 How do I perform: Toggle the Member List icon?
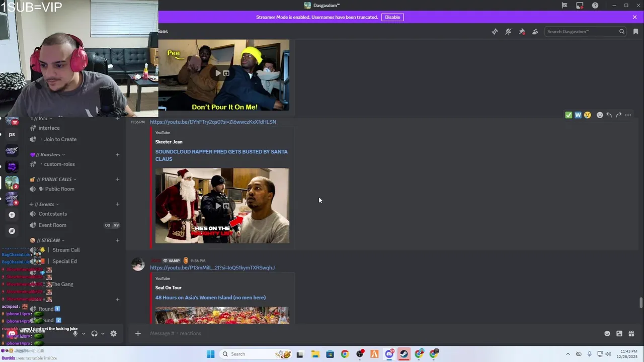click(x=535, y=31)
